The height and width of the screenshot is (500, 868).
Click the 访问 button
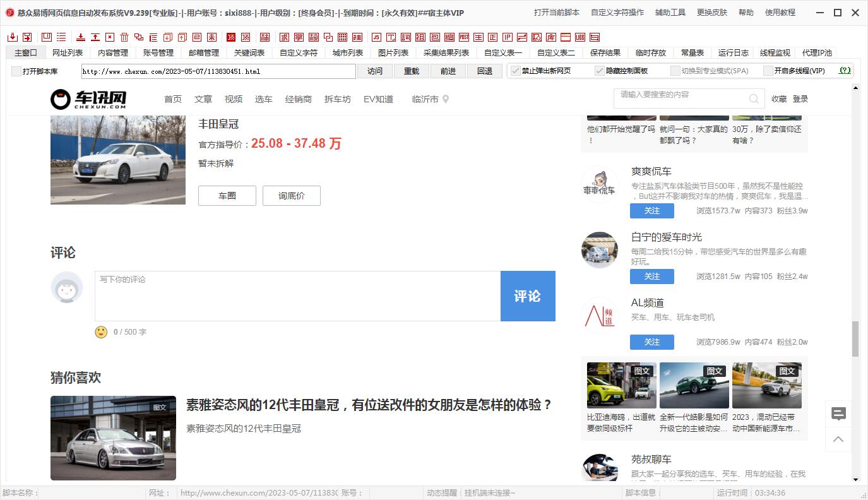coord(375,71)
